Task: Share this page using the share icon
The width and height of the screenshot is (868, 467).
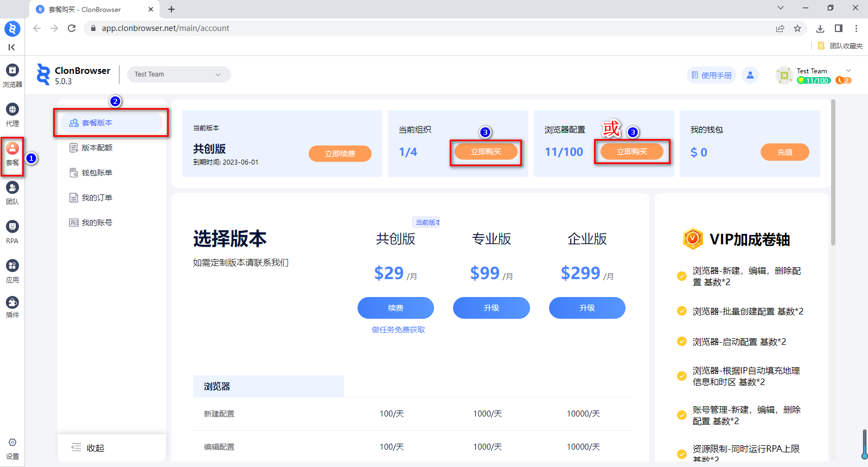Action: pyautogui.click(x=780, y=28)
